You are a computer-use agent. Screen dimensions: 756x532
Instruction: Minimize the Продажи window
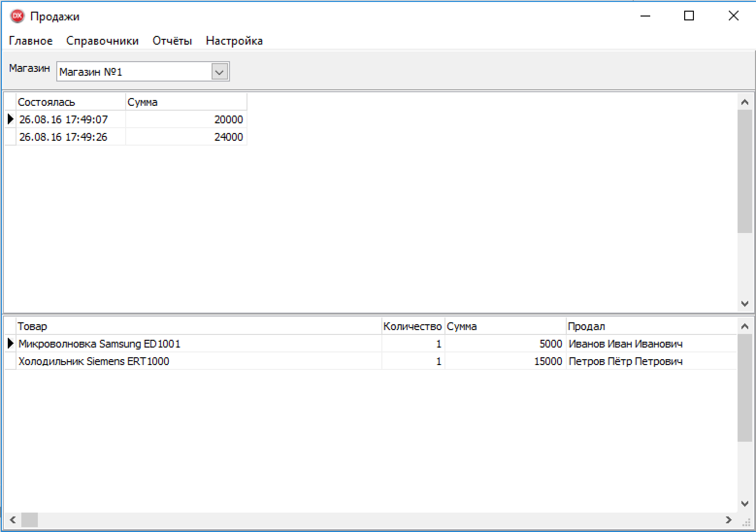click(645, 16)
